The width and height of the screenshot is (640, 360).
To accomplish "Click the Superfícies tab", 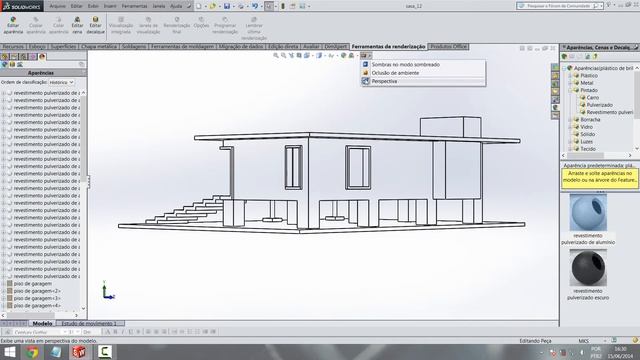I will [x=63, y=47].
